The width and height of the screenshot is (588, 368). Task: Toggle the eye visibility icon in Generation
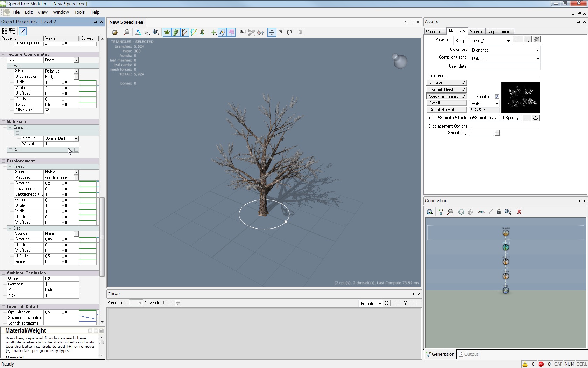click(482, 212)
